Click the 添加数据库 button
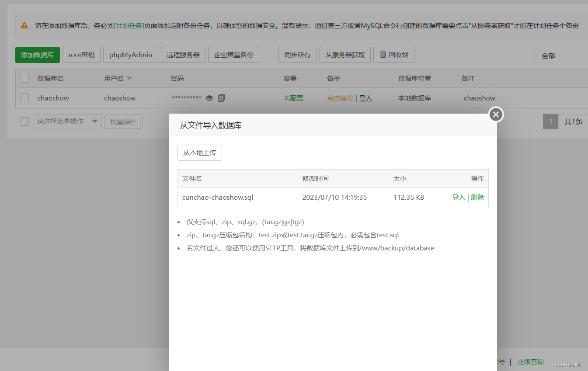 click(x=38, y=55)
